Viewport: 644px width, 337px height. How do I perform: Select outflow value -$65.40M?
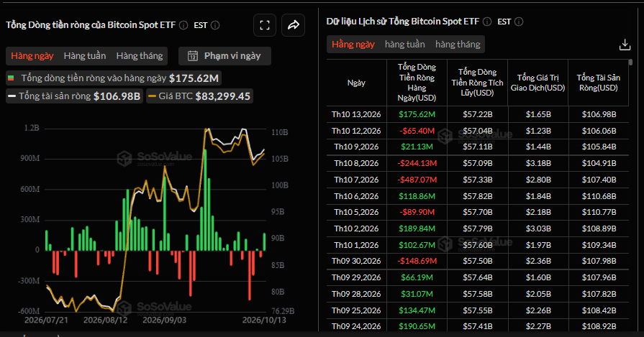click(417, 131)
